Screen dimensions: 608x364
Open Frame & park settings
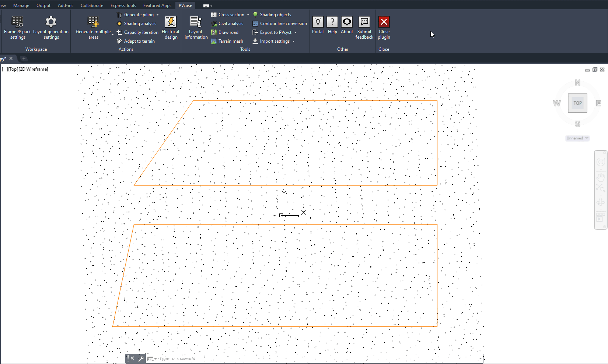17,27
